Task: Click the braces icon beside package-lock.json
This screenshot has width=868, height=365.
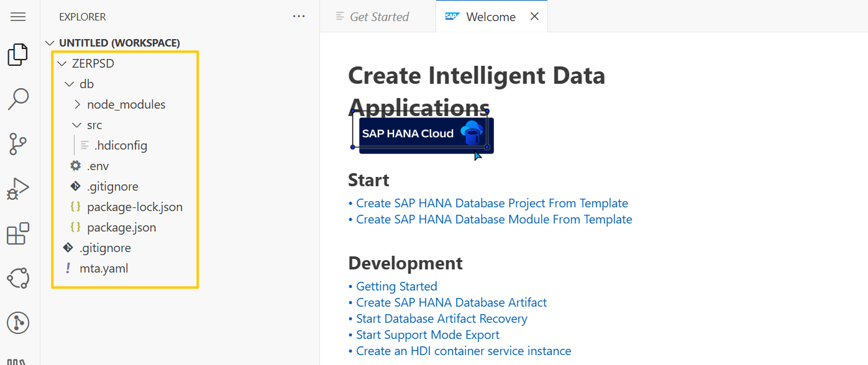Action: (76, 207)
